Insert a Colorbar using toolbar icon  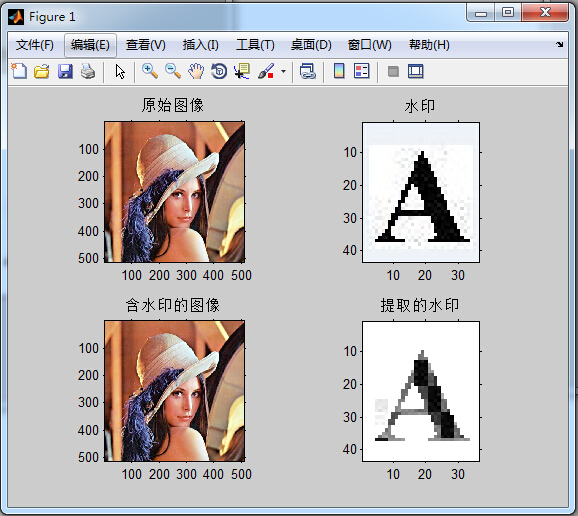pos(339,71)
